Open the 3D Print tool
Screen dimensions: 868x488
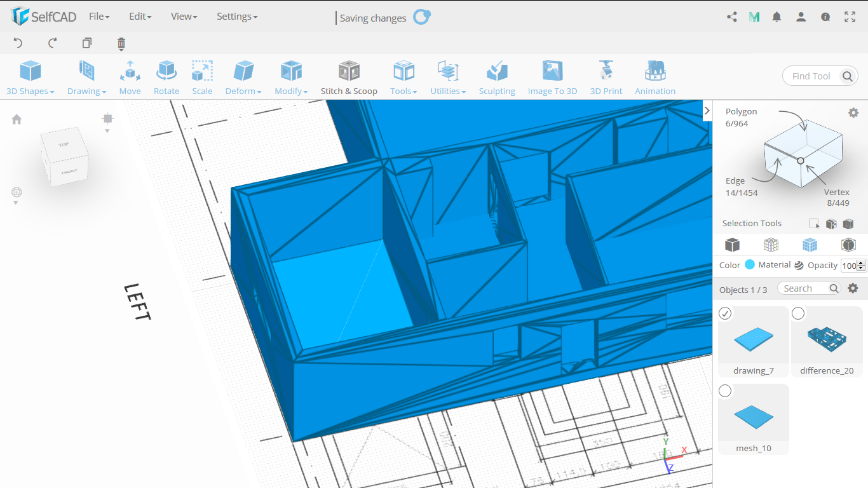(606, 78)
